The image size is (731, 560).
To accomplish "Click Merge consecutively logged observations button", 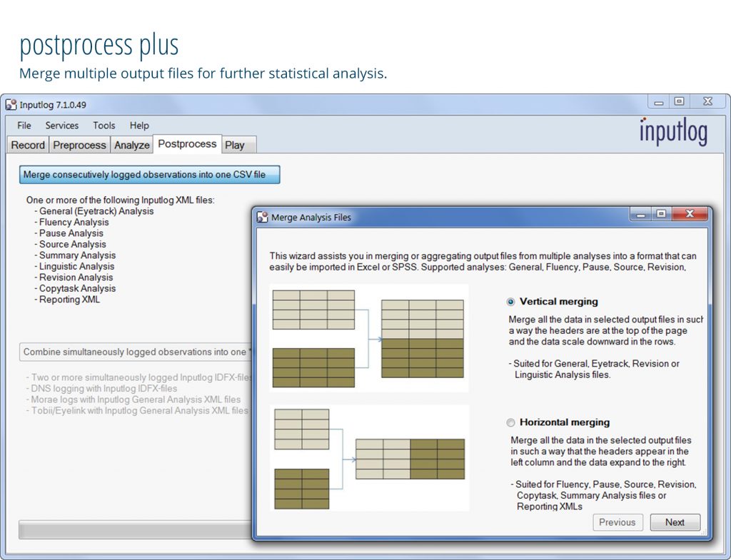I will (149, 175).
